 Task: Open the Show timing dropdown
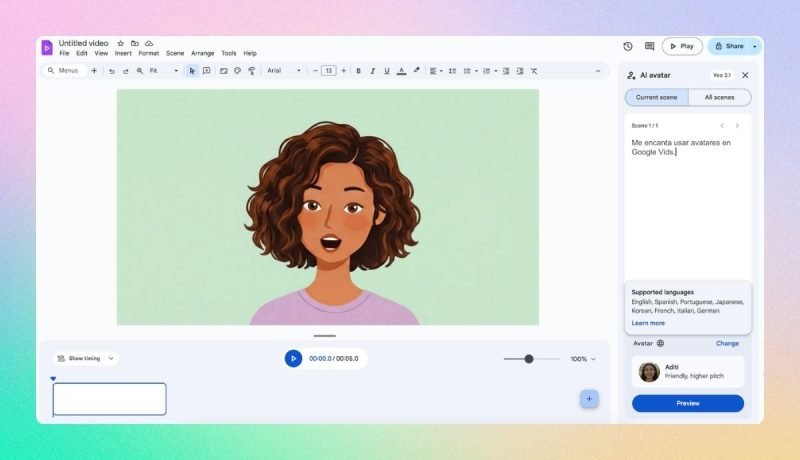tap(86, 359)
